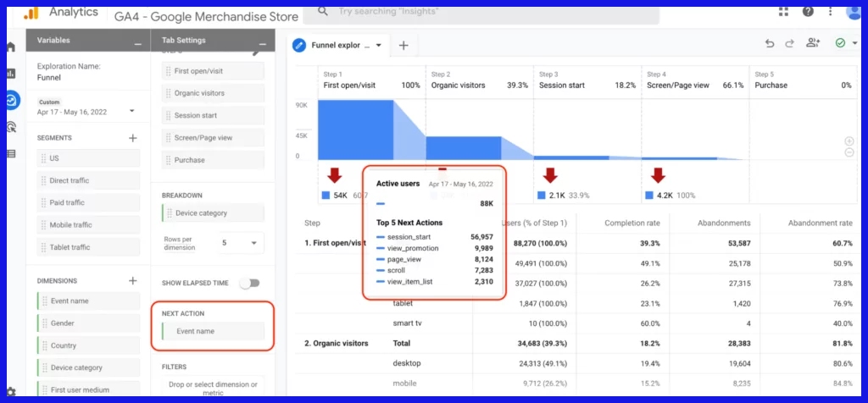868x403 pixels.
Task: Open the apps grid icon
Action: [x=783, y=12]
